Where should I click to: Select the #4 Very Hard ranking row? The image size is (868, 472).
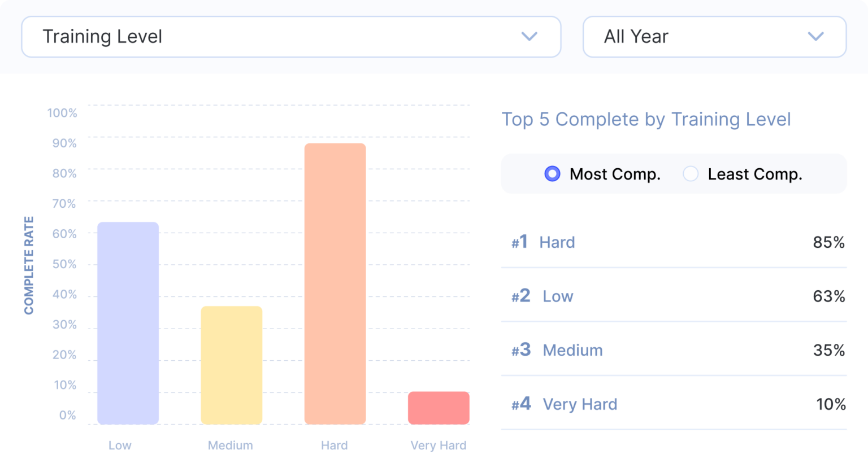pos(674,404)
